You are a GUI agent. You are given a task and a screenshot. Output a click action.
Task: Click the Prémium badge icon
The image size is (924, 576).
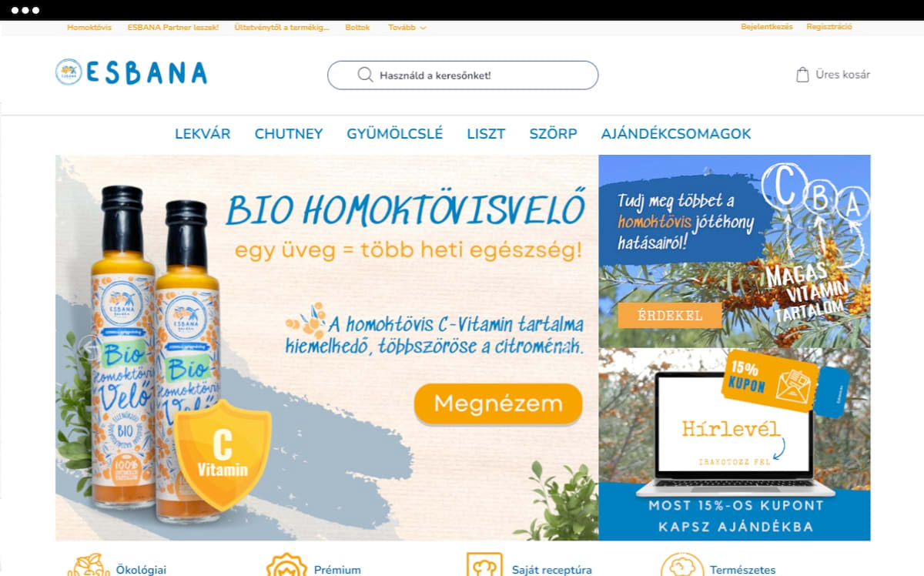coord(286,566)
